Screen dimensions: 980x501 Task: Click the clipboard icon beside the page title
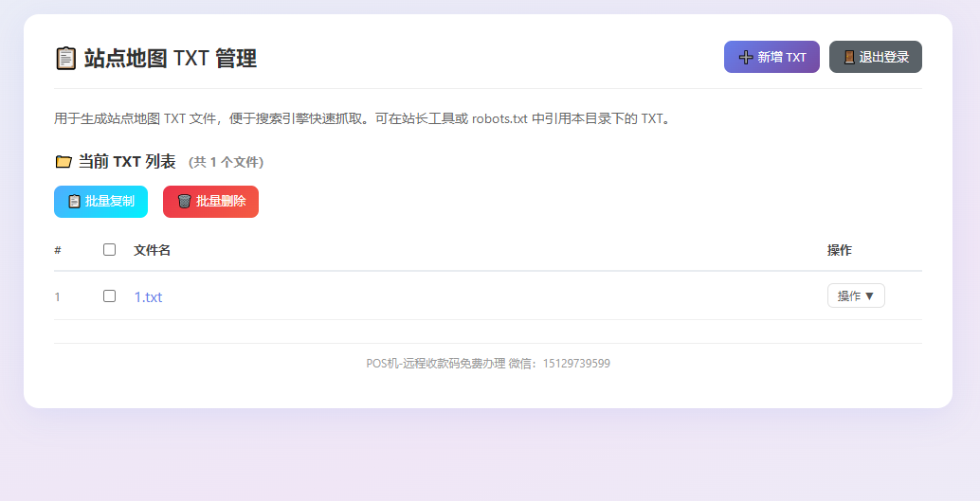(x=65, y=59)
